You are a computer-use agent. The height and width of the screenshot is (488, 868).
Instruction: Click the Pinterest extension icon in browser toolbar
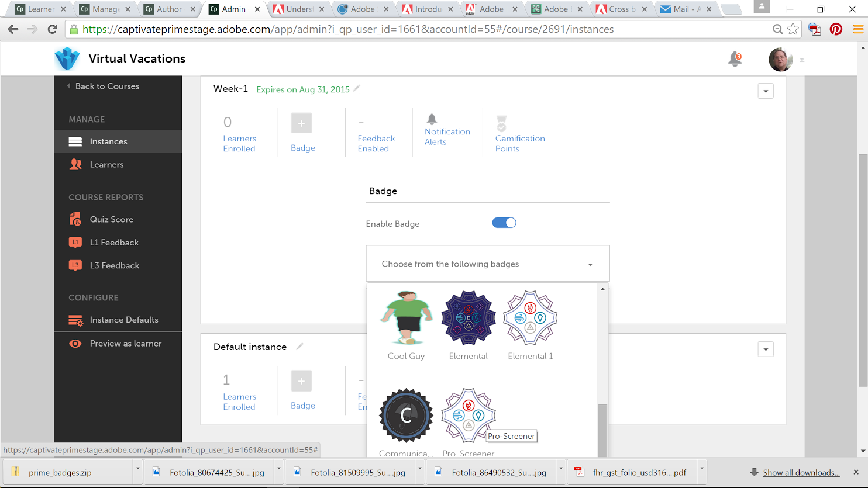(x=836, y=29)
